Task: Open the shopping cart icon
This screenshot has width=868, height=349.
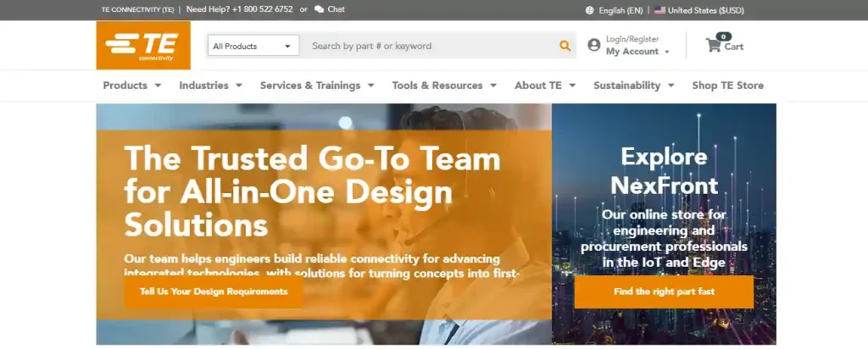Action: tap(714, 46)
